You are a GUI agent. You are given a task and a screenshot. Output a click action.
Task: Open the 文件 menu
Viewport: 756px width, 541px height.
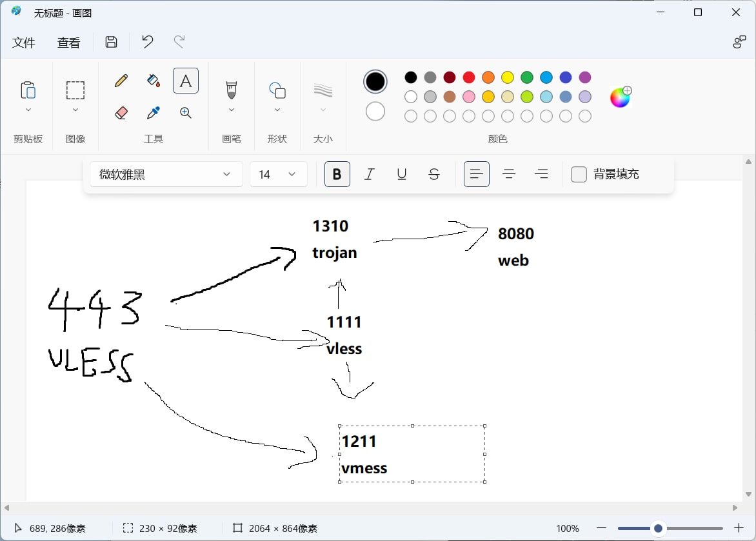pyautogui.click(x=24, y=43)
